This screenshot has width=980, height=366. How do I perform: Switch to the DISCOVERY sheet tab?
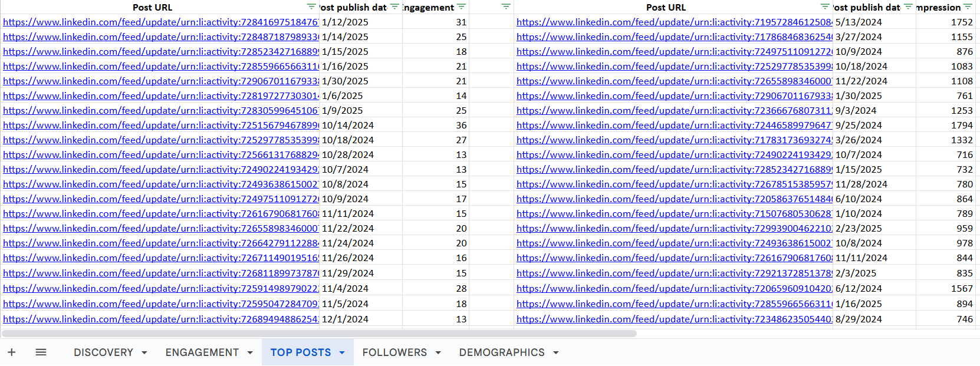[103, 352]
